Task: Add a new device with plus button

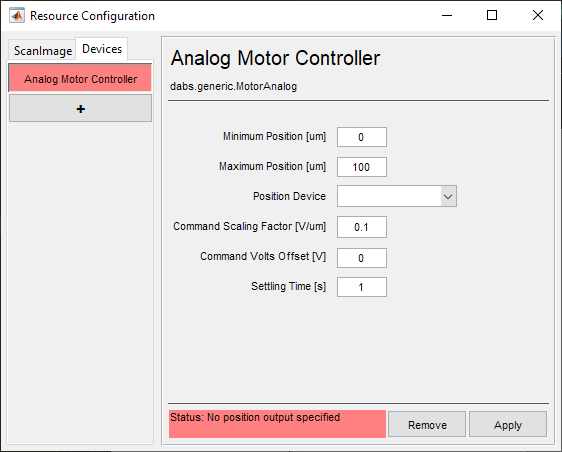Action: (80, 109)
